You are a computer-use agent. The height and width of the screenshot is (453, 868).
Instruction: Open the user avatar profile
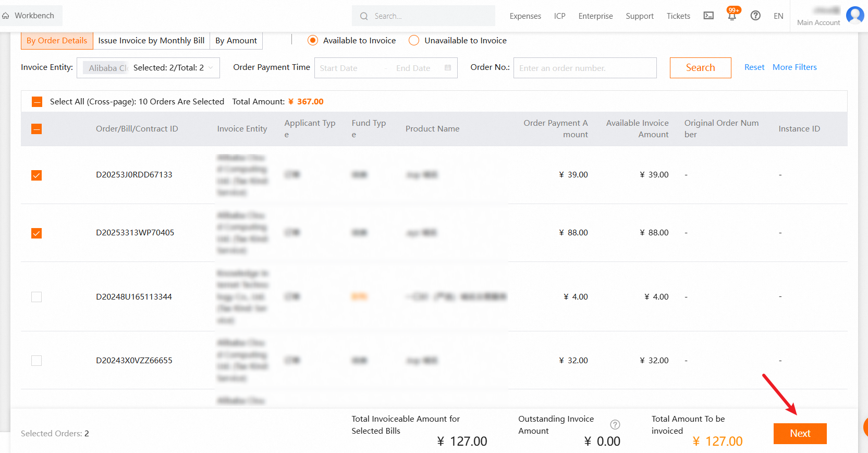(x=855, y=15)
